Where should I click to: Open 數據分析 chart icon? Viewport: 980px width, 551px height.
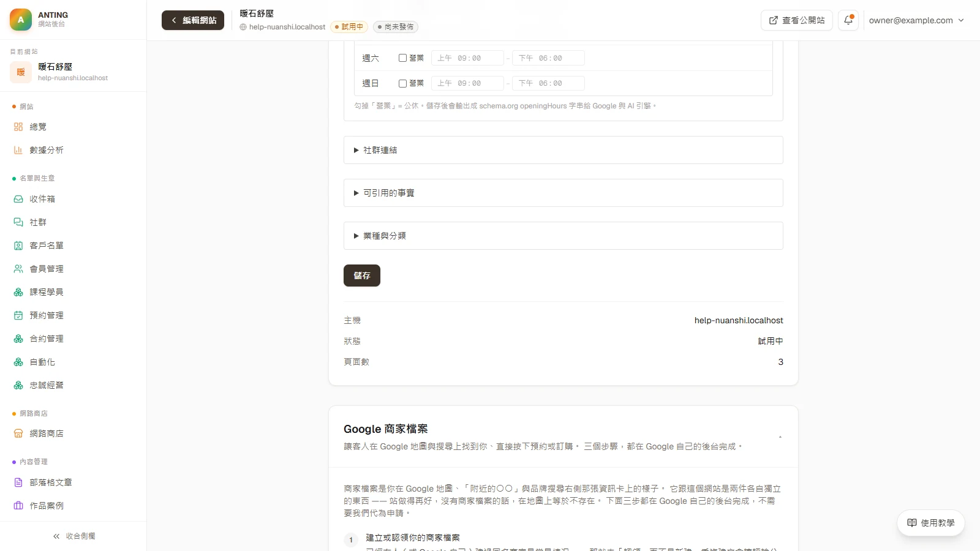tap(18, 150)
